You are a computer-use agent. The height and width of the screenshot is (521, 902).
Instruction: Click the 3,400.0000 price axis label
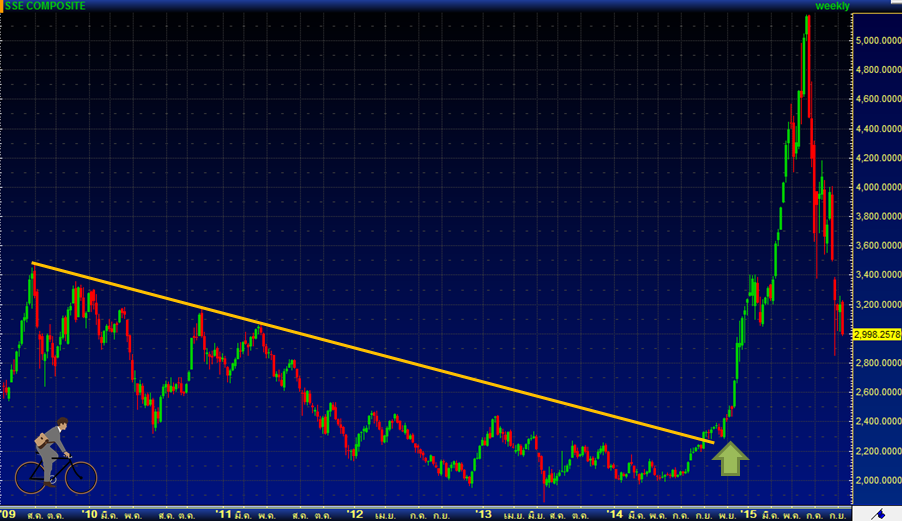[877, 275]
